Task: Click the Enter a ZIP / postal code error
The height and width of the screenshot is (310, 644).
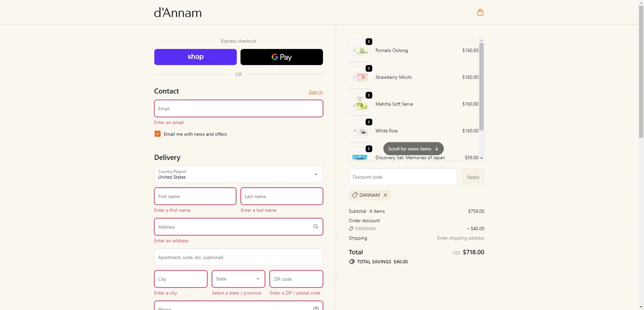Action: (295, 293)
